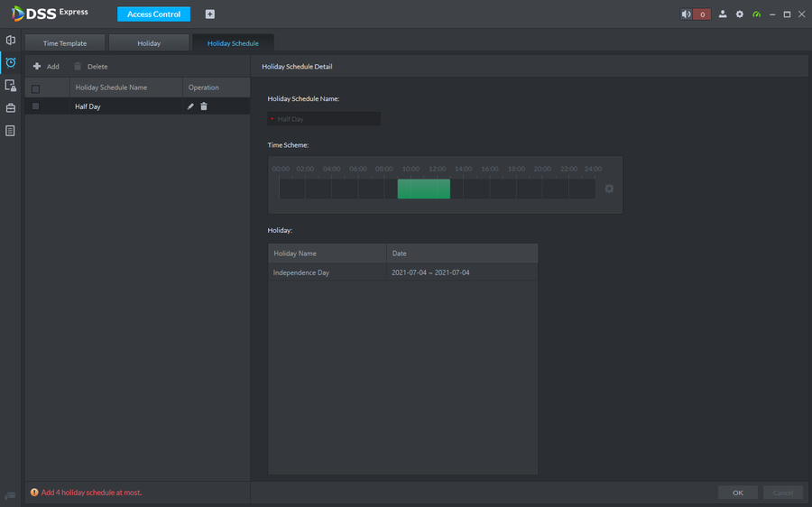This screenshot has height=507, width=812.
Task: Click the Add button label
Action: (53, 66)
